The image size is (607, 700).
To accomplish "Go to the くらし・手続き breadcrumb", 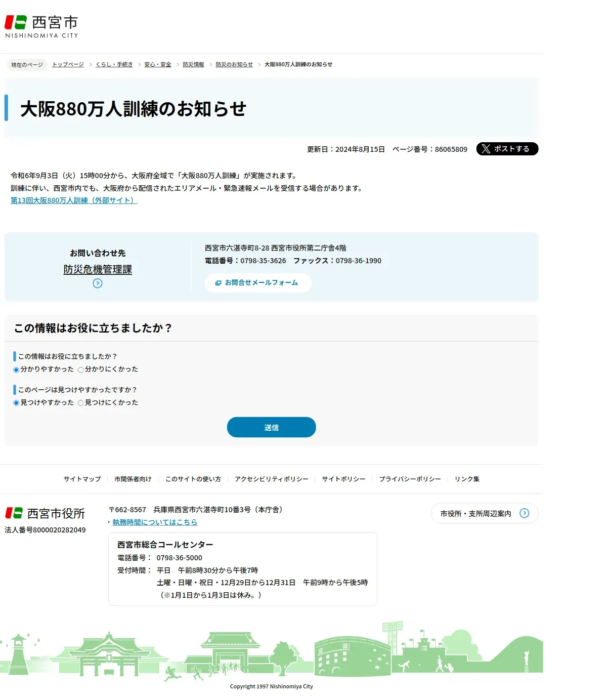I will [114, 65].
